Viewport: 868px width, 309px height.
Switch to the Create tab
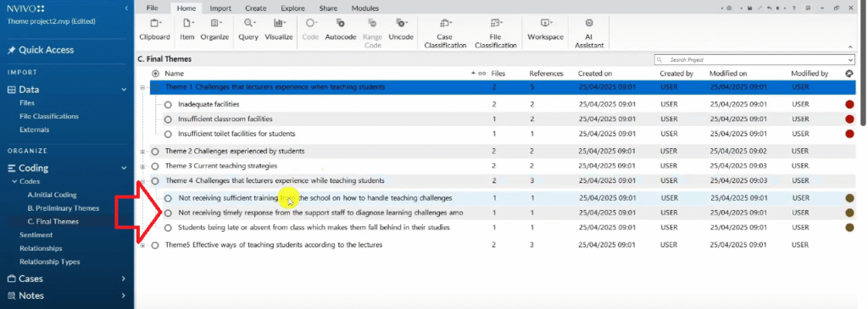256,8
